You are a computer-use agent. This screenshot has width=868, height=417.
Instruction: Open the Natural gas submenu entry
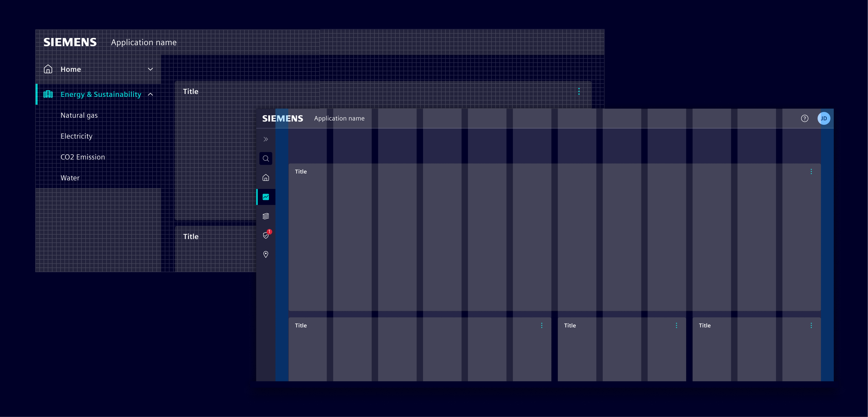(79, 115)
